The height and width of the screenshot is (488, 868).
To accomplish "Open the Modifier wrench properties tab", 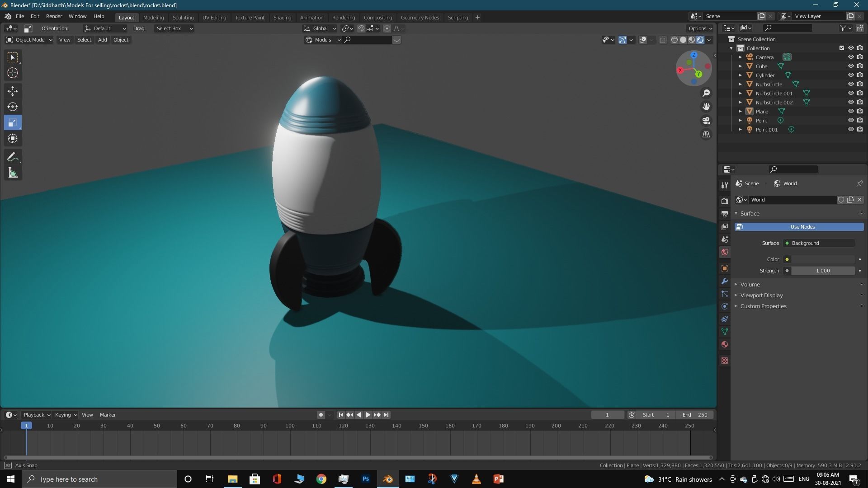I will 725,281.
